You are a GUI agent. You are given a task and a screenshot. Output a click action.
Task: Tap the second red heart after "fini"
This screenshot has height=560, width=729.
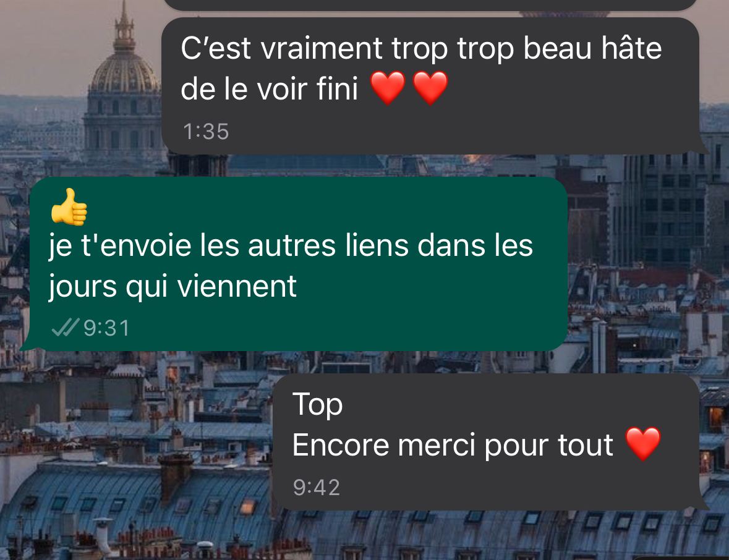pos(430,87)
